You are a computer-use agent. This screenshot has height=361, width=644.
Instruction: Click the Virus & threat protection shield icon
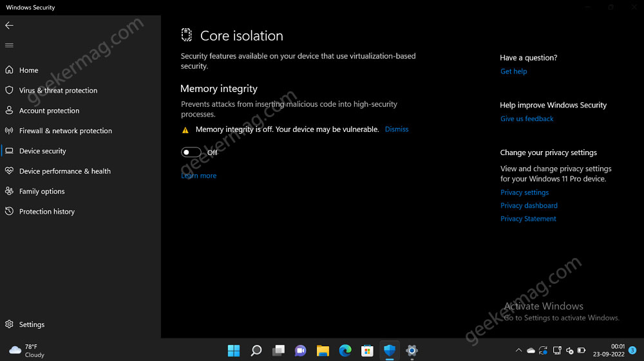[9, 90]
